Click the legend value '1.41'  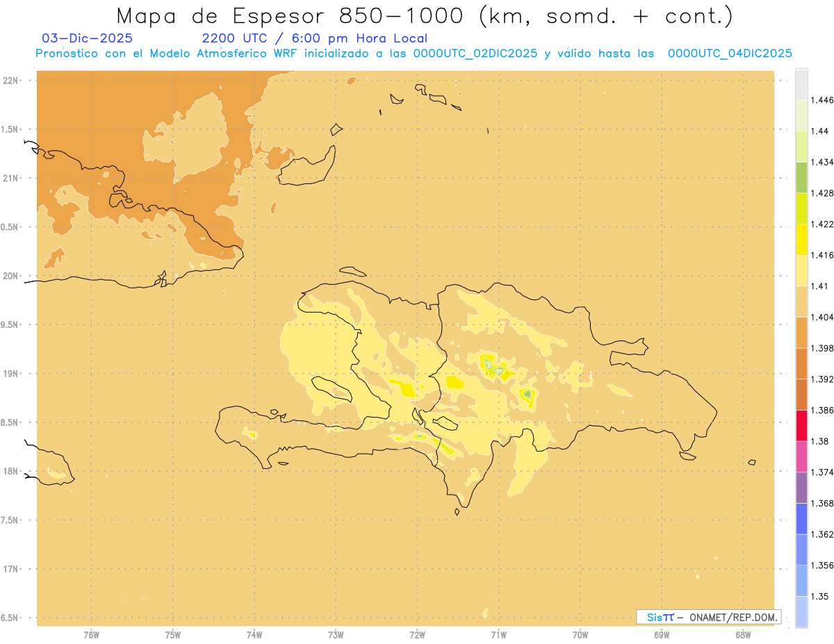pyautogui.click(x=820, y=286)
